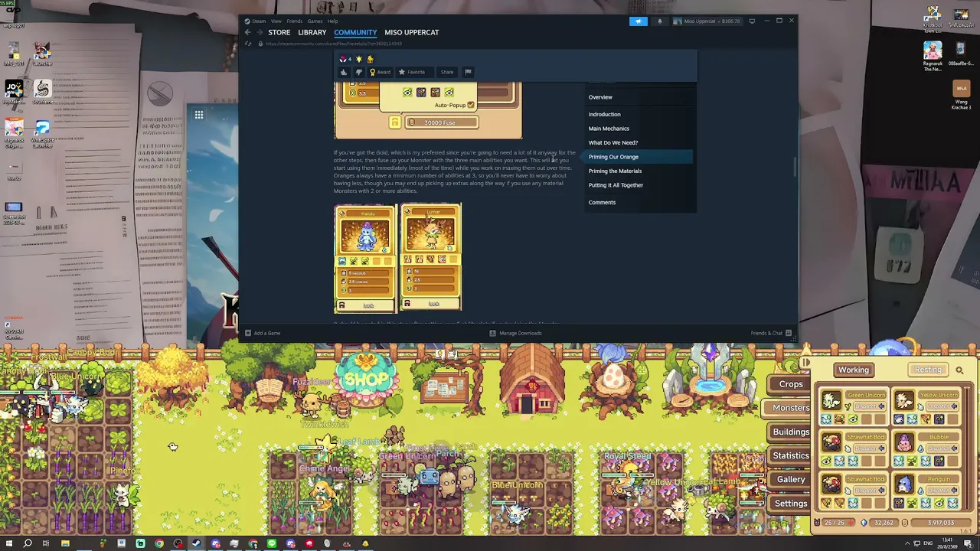
Task: Open Manage Downloads in Steam
Action: [516, 333]
